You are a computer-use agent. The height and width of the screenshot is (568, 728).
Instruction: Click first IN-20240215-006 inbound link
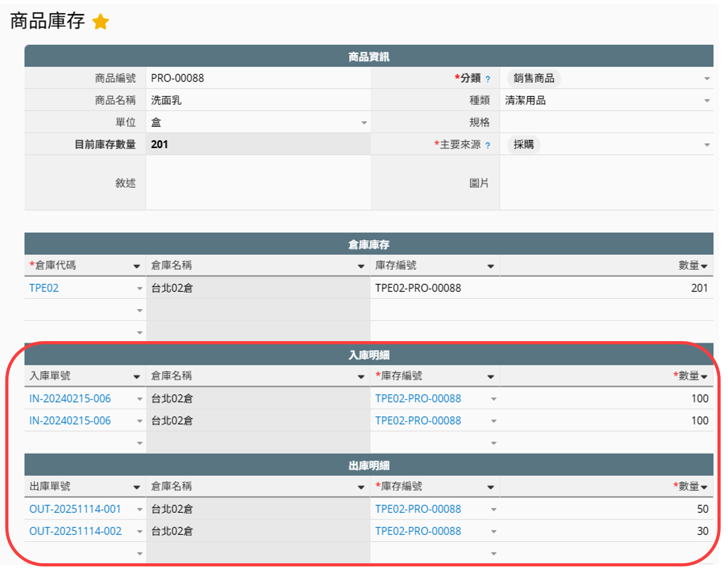click(x=70, y=398)
